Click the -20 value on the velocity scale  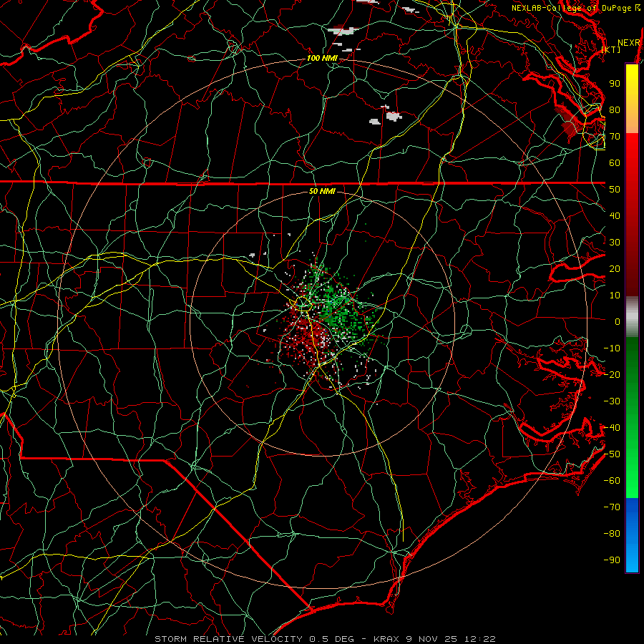pos(612,375)
